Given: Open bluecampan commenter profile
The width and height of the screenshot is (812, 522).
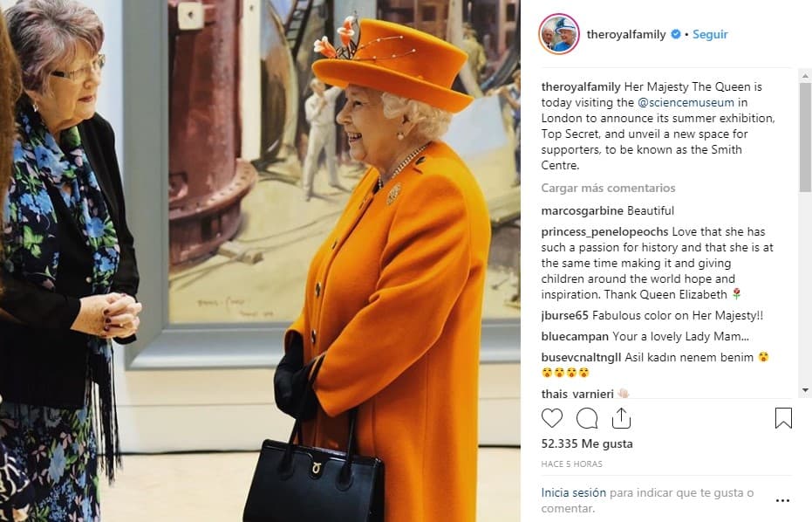Looking at the screenshot, I should (575, 336).
